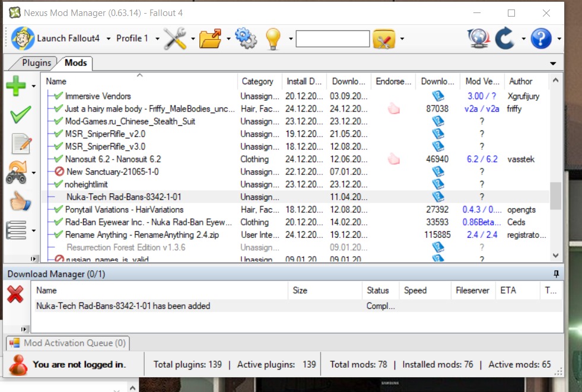Screen dimensions: 582x392
Task: Click the game controller arrow icon
Action: coord(17,173)
